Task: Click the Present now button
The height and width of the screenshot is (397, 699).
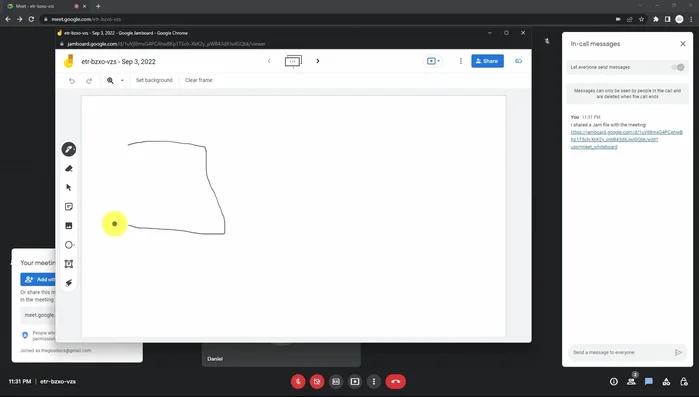Action: coord(355,381)
